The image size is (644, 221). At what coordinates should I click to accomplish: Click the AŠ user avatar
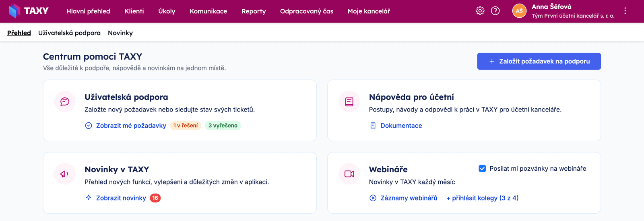click(x=519, y=11)
